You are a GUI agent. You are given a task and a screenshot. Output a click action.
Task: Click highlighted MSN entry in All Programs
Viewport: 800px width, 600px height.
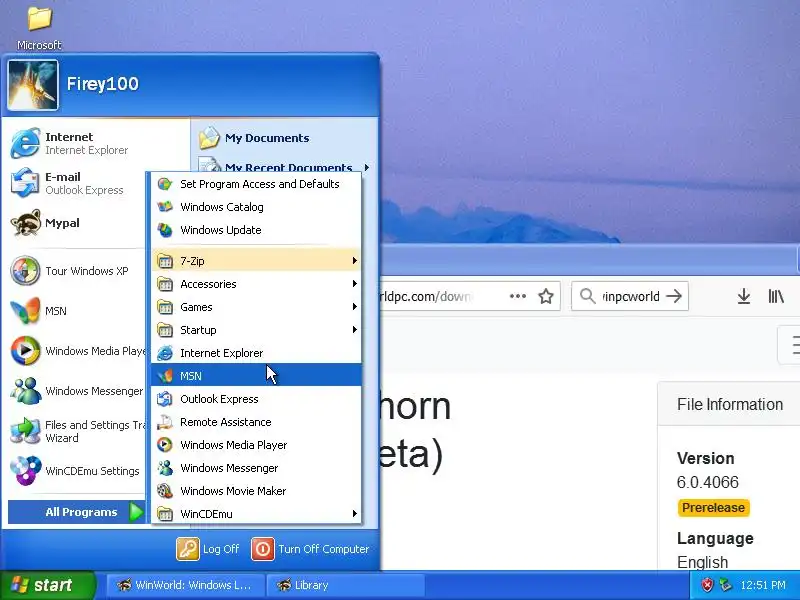point(256,376)
